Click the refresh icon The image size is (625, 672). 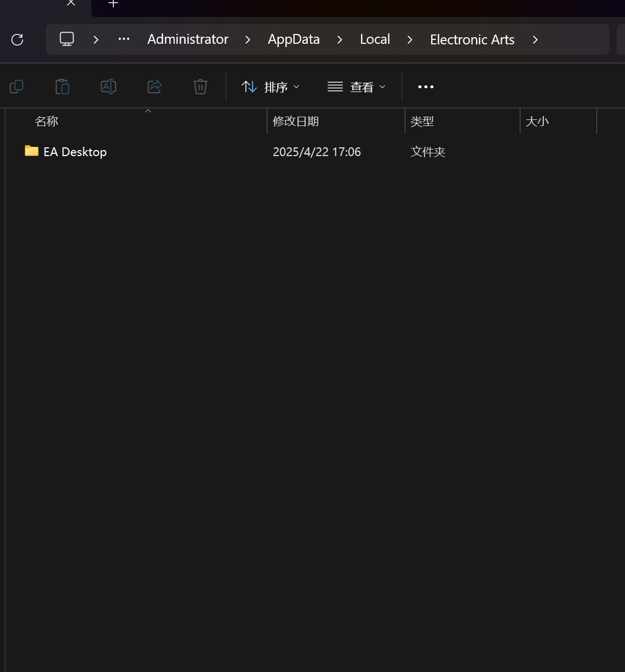click(18, 39)
